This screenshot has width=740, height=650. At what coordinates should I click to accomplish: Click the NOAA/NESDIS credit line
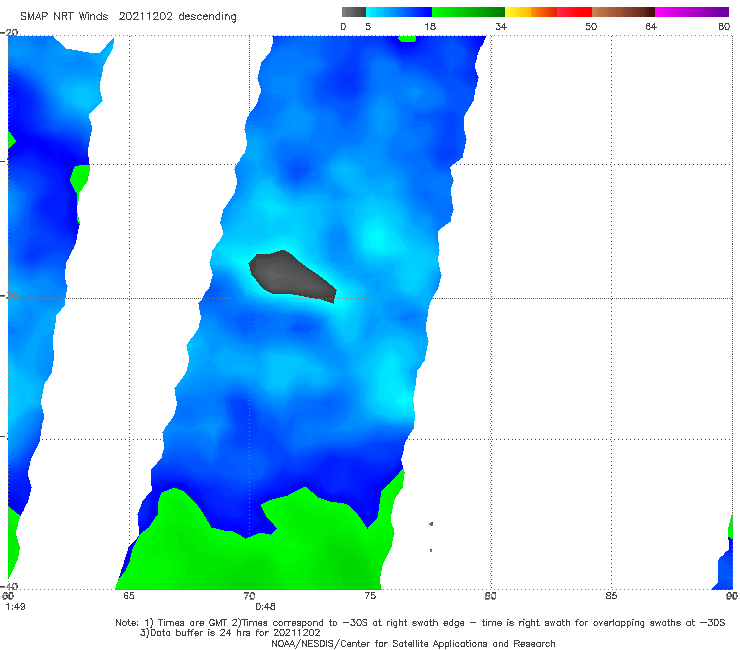coord(413,643)
